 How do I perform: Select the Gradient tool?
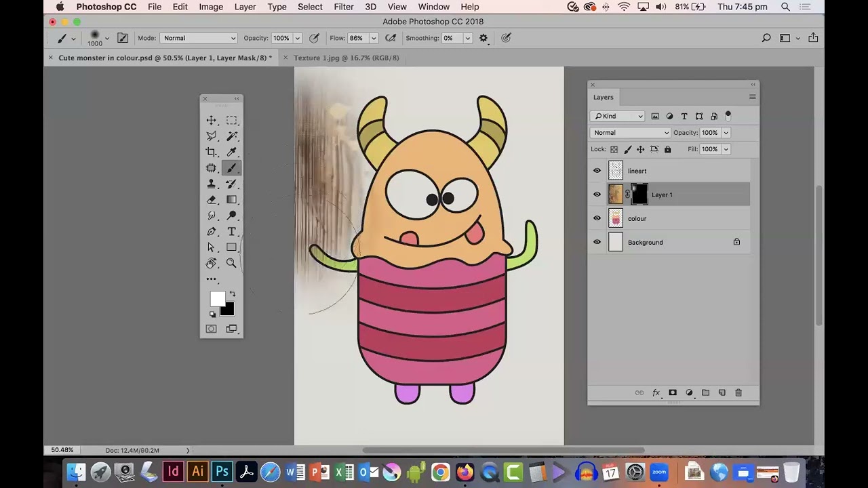231,199
